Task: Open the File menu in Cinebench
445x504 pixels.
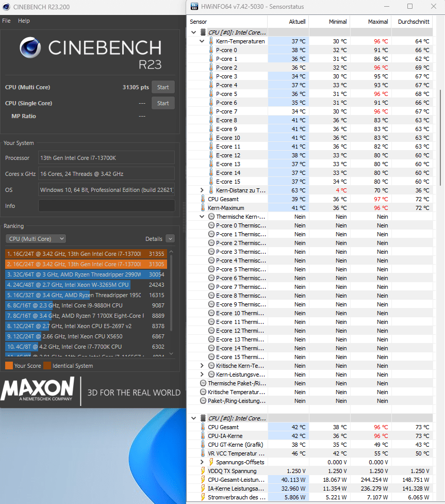Action: pyautogui.click(x=6, y=21)
